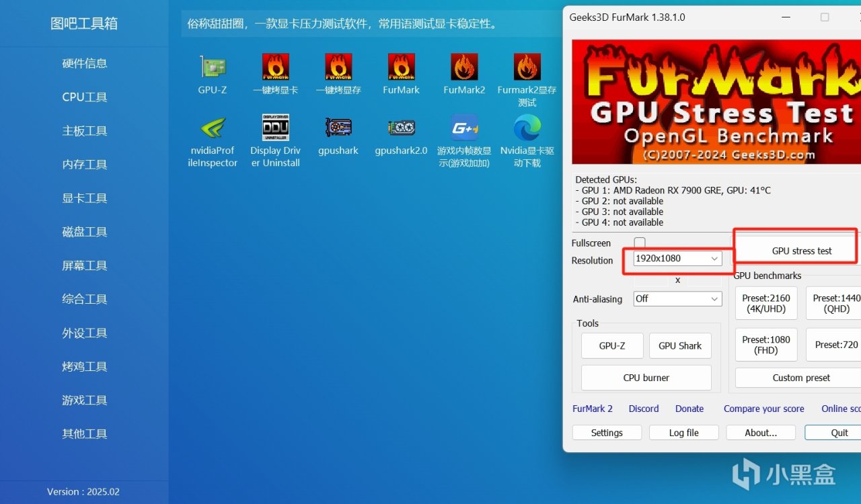Viewport: 861px width, 504px height.
Task: Click the 图吧工具箱 title
Action: [x=84, y=24]
